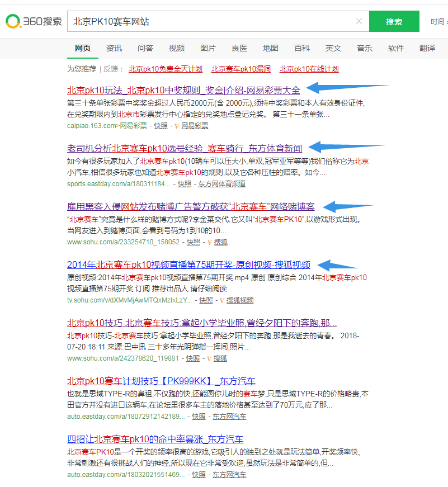Open the 视频 tab
The image size is (448, 487).
pyautogui.click(x=177, y=48)
